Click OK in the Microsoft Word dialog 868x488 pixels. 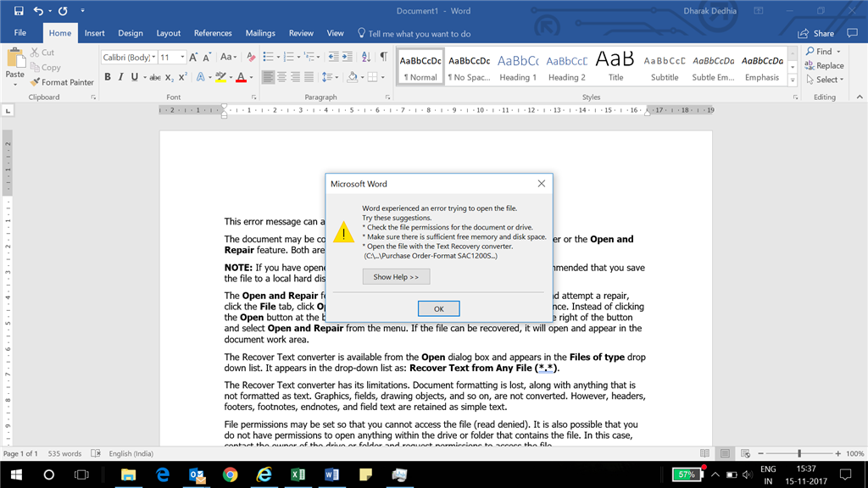(x=438, y=308)
